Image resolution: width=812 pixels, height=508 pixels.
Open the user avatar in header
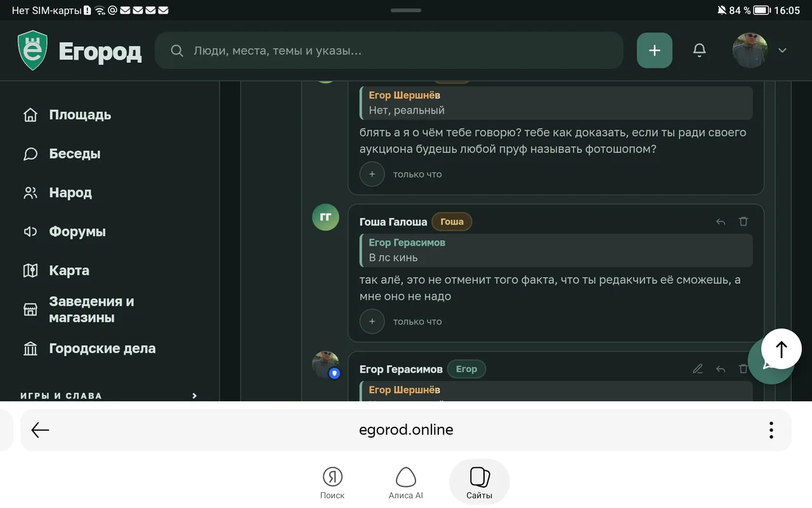click(750, 50)
